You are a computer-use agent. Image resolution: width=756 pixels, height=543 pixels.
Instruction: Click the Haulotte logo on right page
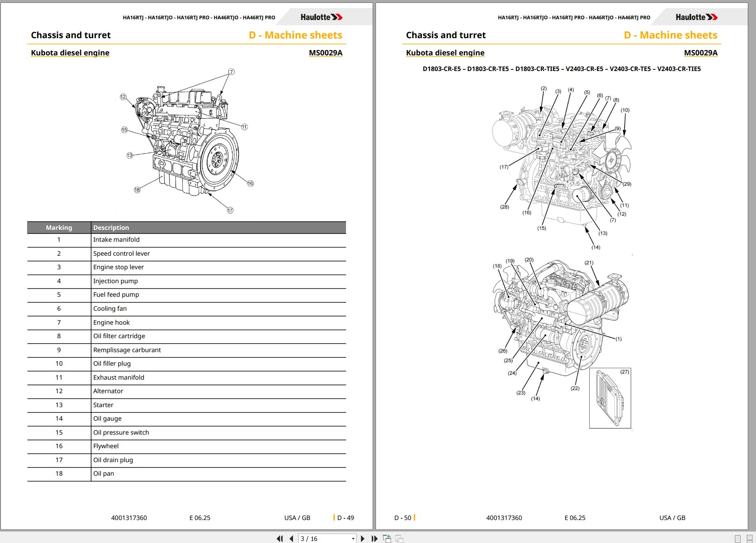696,17
